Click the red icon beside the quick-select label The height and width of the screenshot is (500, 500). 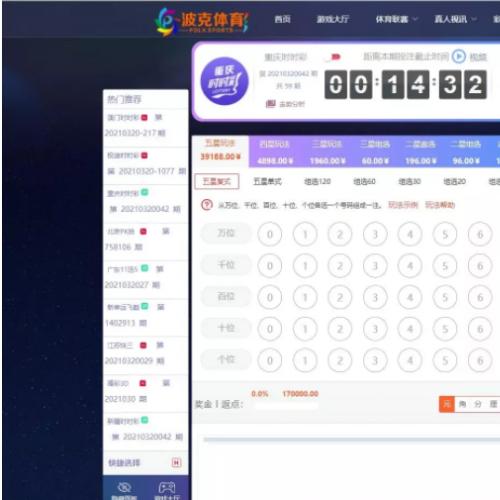point(176,462)
